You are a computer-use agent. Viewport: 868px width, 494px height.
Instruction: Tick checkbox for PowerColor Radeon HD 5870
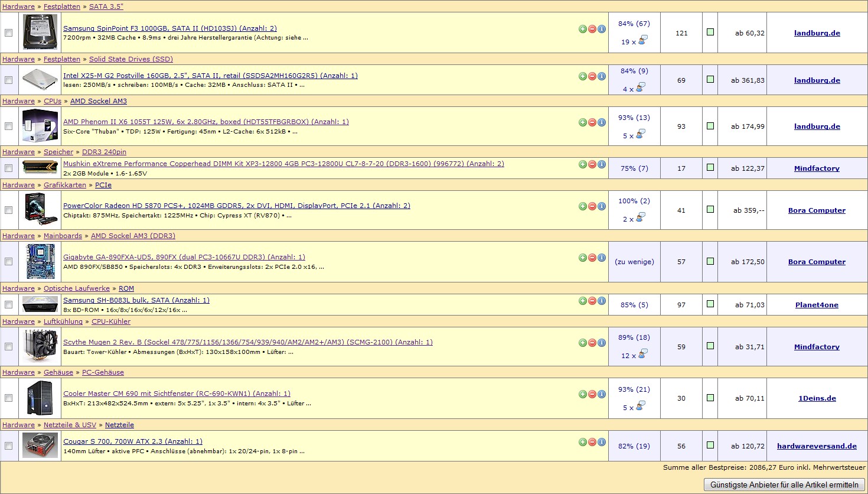(x=8, y=210)
